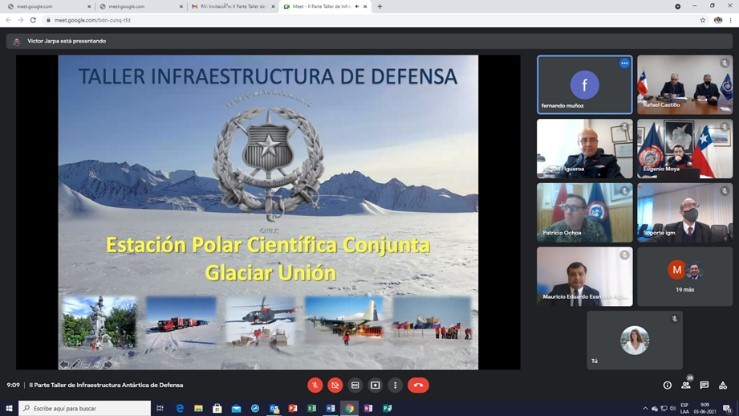
Task: Open Task View on the taskbar
Action: (x=160, y=408)
